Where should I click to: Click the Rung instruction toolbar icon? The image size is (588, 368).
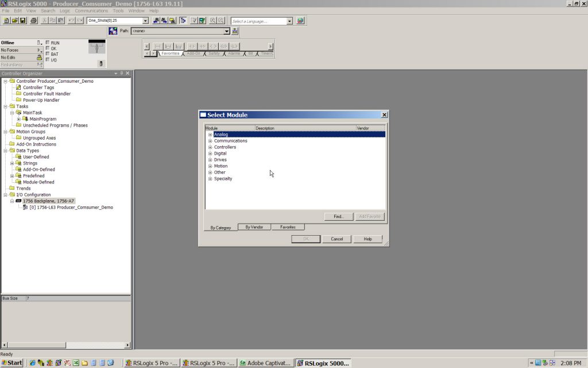158,46
